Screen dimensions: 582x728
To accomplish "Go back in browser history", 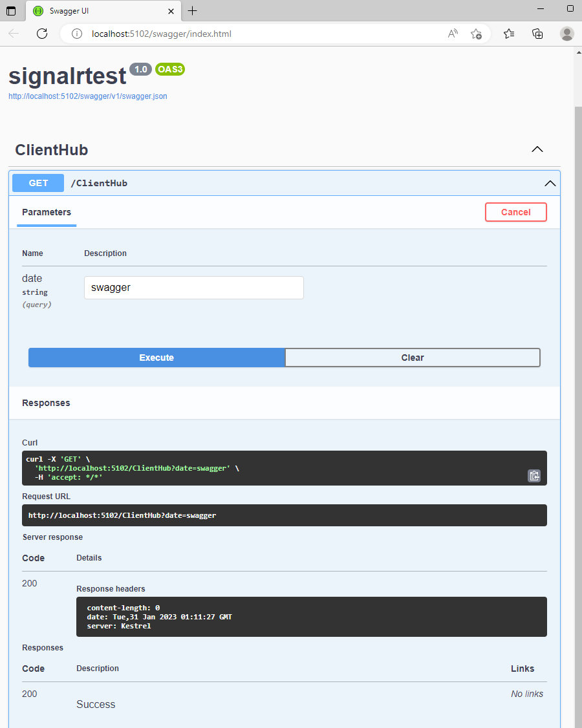I will click(x=14, y=34).
